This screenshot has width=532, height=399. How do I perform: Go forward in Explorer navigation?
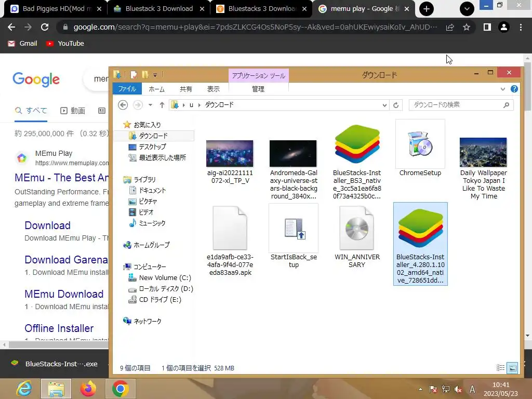coord(138,105)
